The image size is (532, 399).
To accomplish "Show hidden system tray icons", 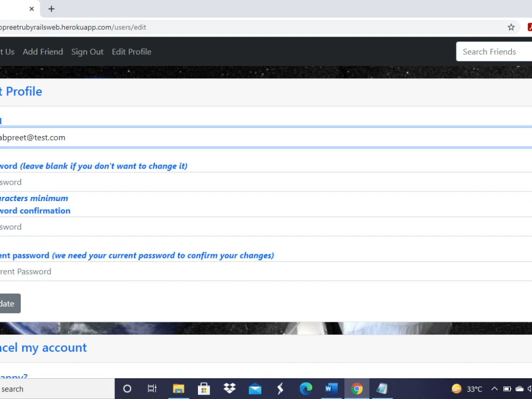I will click(494, 389).
